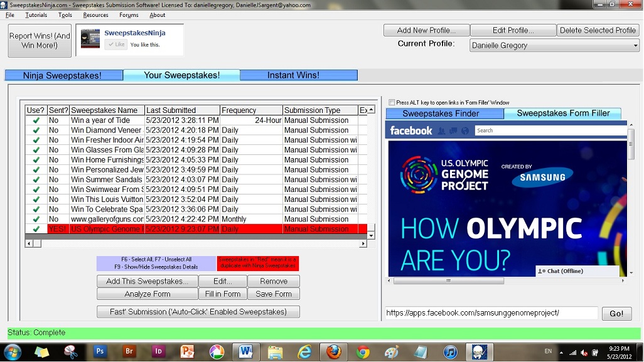Open the Resources menu

[95, 15]
